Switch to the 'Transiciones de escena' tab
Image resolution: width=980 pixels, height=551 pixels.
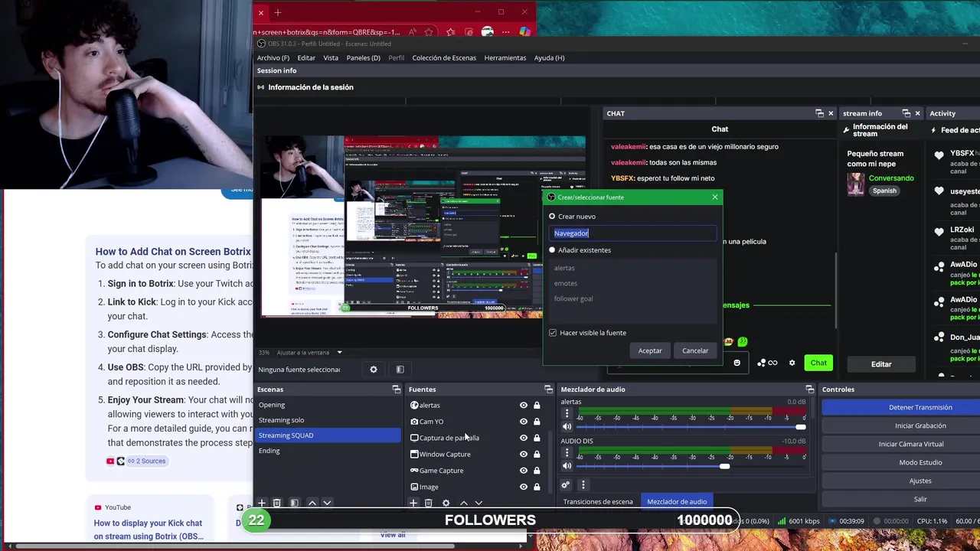[598, 502]
